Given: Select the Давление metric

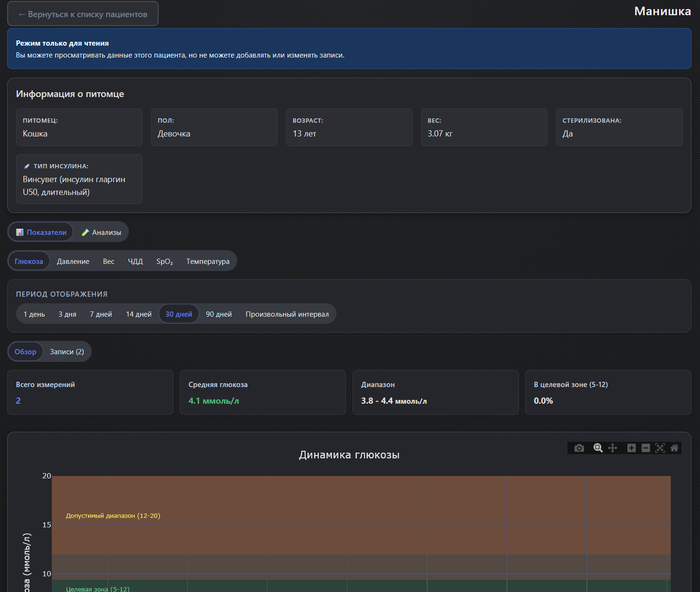Looking at the screenshot, I should pos(73,261).
